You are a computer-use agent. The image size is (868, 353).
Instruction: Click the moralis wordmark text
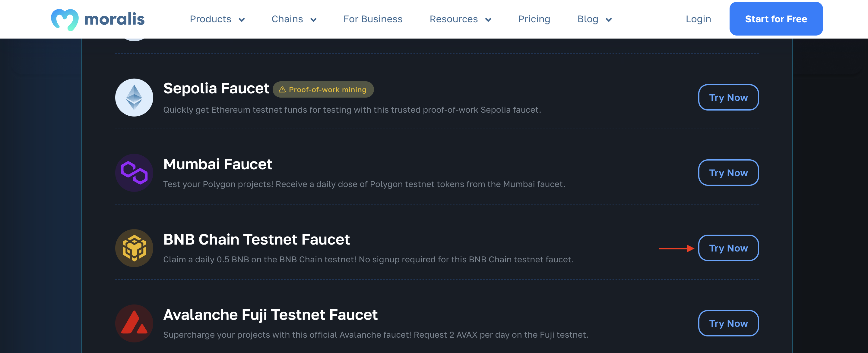[x=114, y=19]
